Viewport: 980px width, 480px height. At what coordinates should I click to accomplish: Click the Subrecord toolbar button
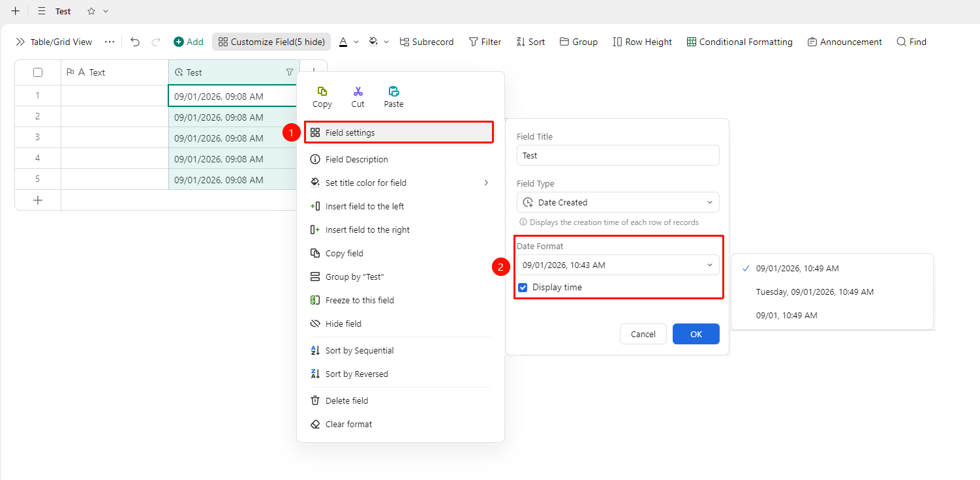tap(427, 42)
